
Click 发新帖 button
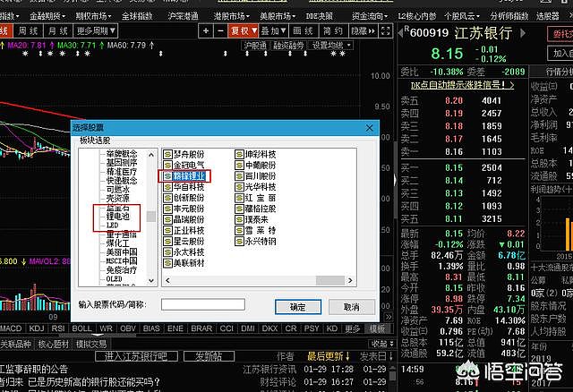(x=209, y=356)
